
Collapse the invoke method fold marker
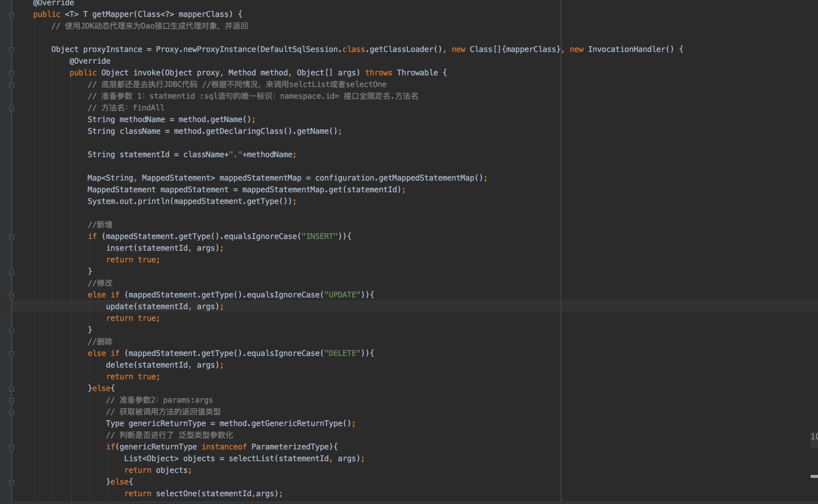coord(12,73)
